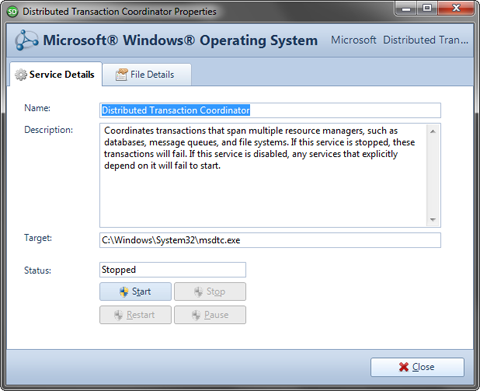
Task: Minimize the properties window
Action: tap(406, 9)
